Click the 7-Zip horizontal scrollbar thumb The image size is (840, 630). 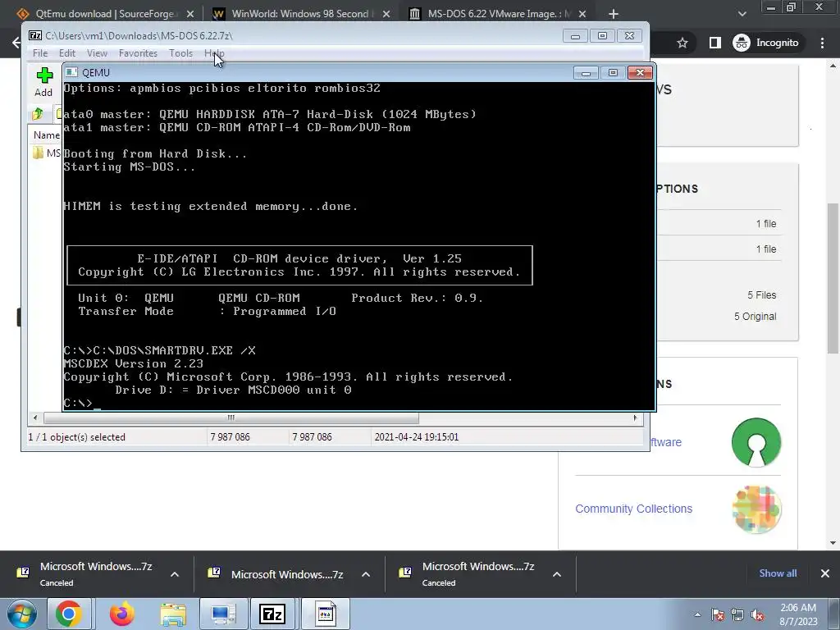tap(231, 418)
